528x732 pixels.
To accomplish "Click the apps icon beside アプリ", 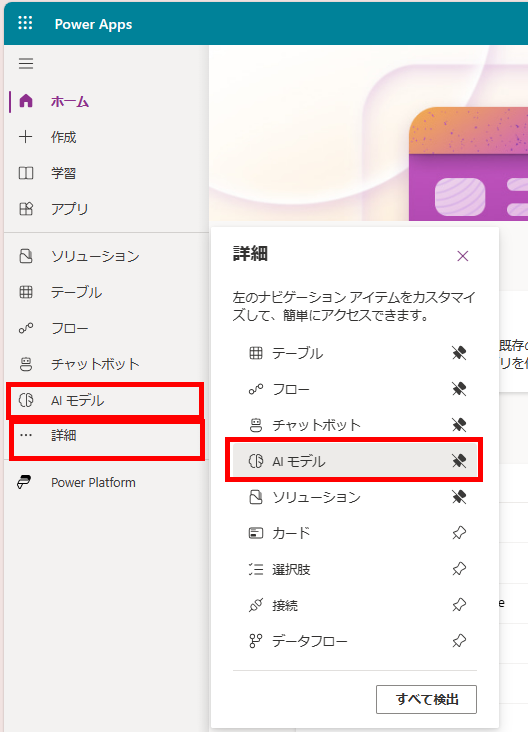I will pyautogui.click(x=26, y=209).
